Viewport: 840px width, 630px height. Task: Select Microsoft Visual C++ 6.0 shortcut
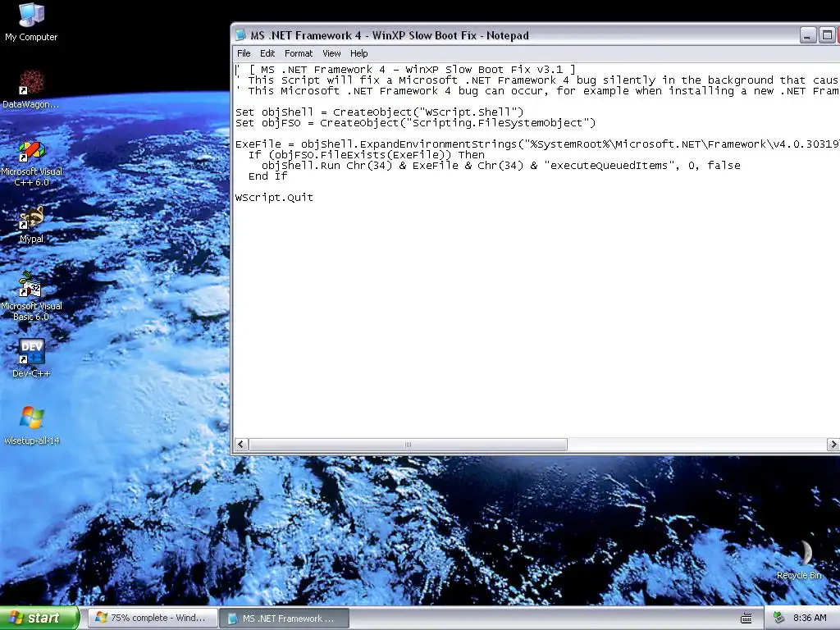coord(31,162)
